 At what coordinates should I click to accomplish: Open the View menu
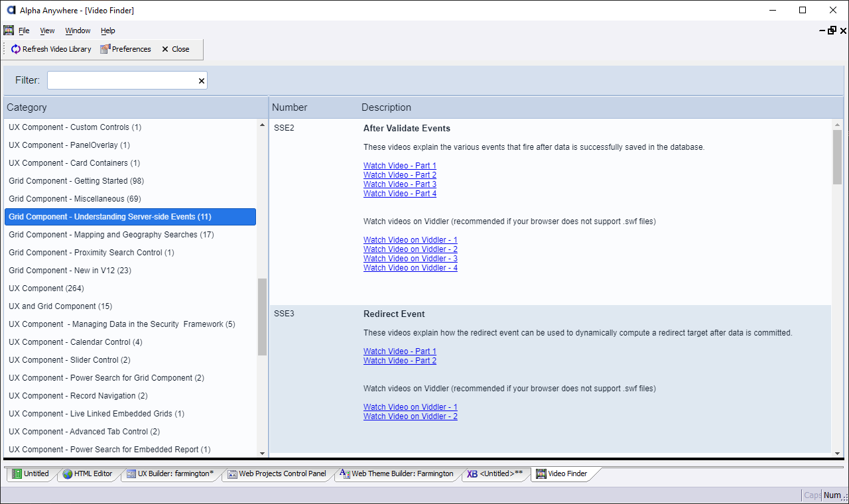click(47, 31)
